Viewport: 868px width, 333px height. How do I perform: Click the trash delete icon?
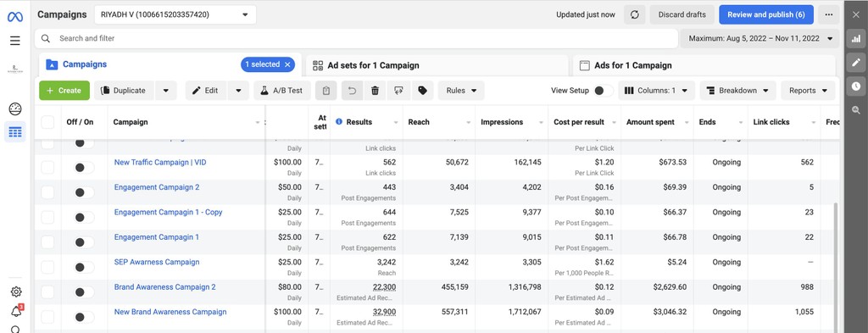(x=375, y=91)
